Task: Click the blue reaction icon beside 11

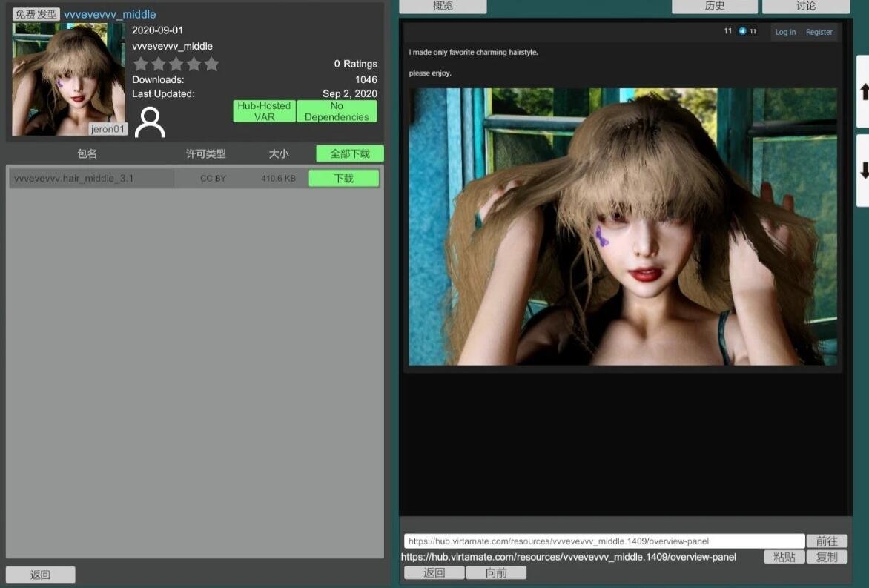Action: click(x=742, y=31)
